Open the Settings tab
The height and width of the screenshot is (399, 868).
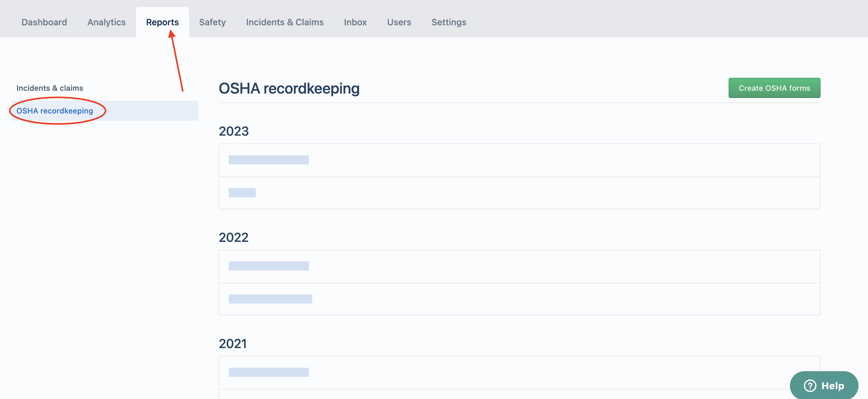tap(449, 22)
